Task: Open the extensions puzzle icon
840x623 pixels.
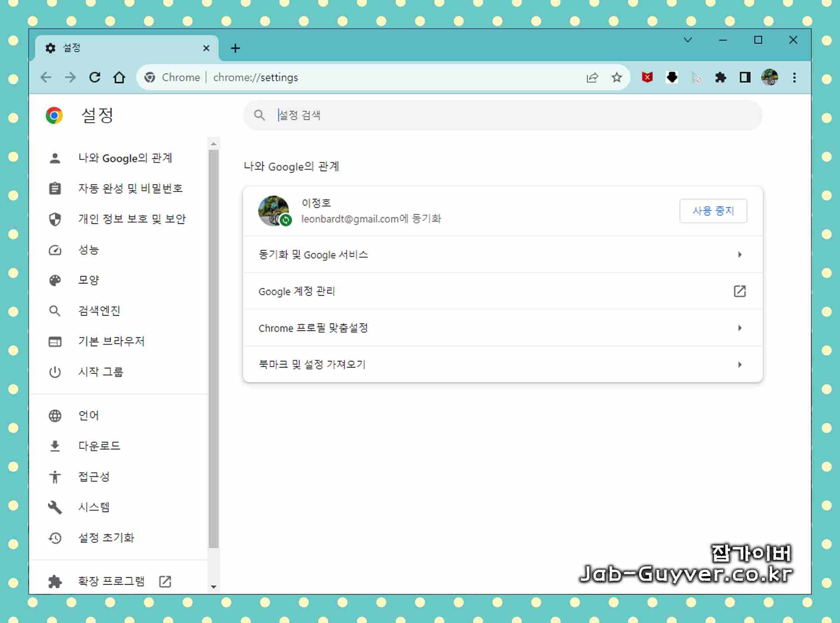Action: [x=720, y=77]
